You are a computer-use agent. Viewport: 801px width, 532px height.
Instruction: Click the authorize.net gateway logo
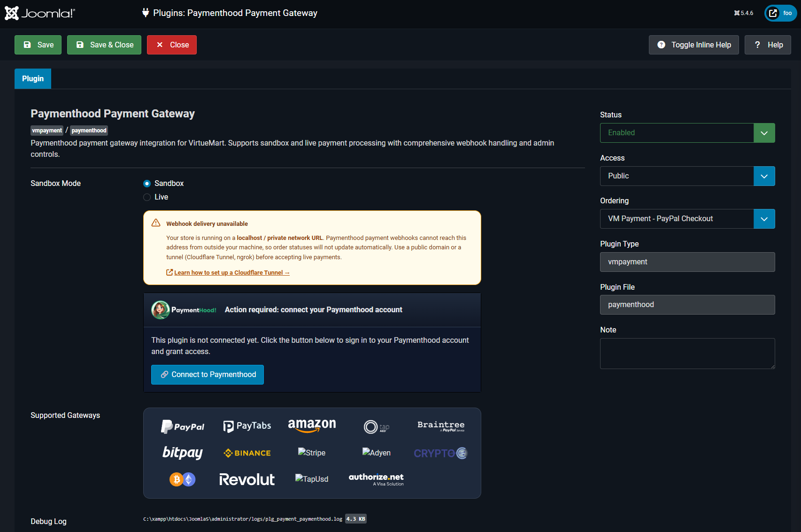coord(376,479)
